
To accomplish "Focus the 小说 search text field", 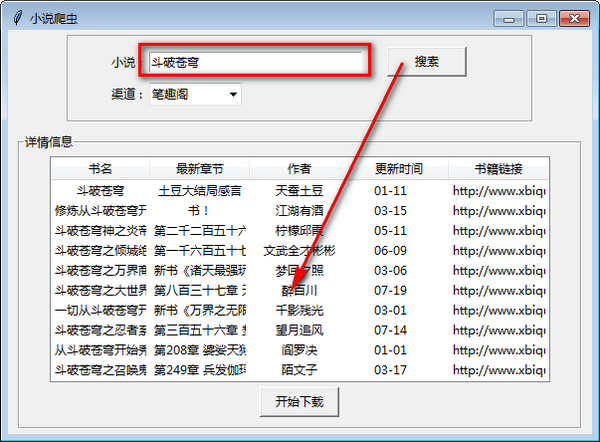I will (x=255, y=62).
